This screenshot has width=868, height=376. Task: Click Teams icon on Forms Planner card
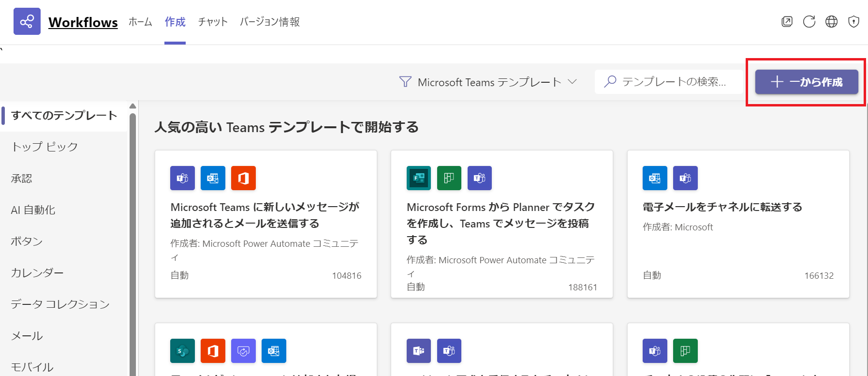480,178
